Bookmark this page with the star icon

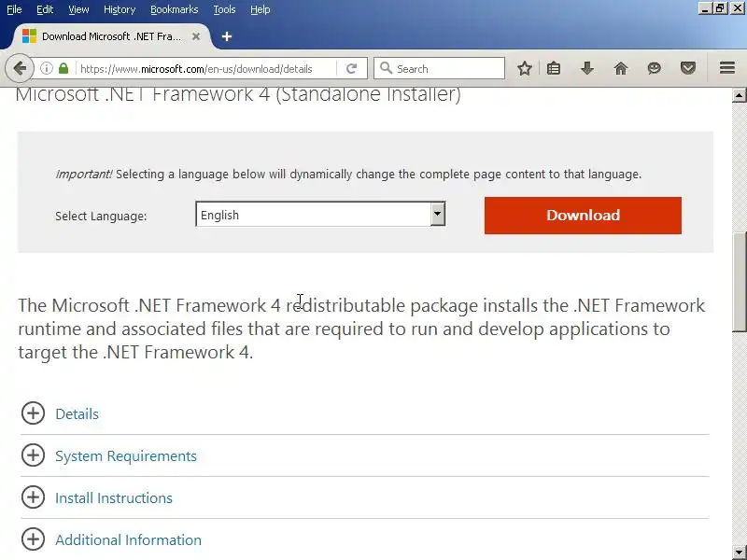click(525, 68)
